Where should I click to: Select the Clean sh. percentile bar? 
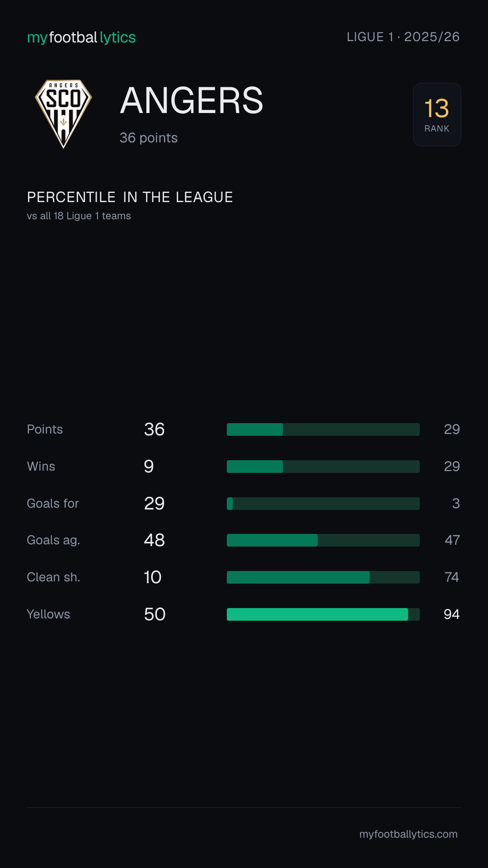click(x=323, y=577)
